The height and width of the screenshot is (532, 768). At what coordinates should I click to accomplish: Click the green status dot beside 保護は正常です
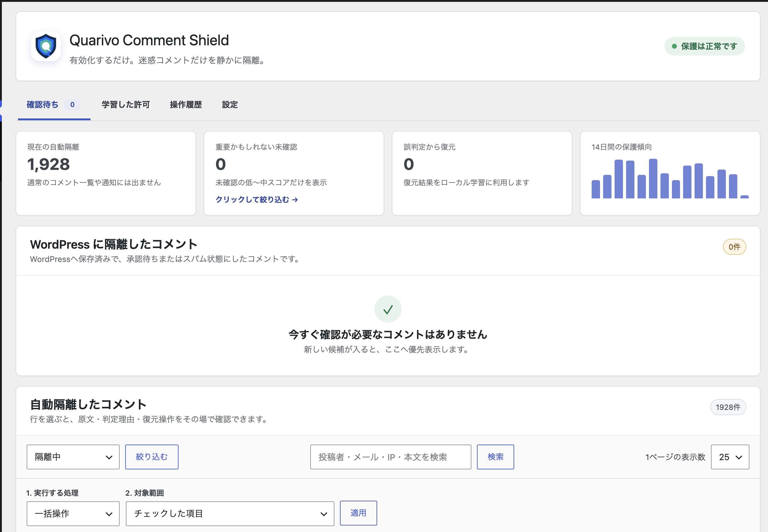674,46
